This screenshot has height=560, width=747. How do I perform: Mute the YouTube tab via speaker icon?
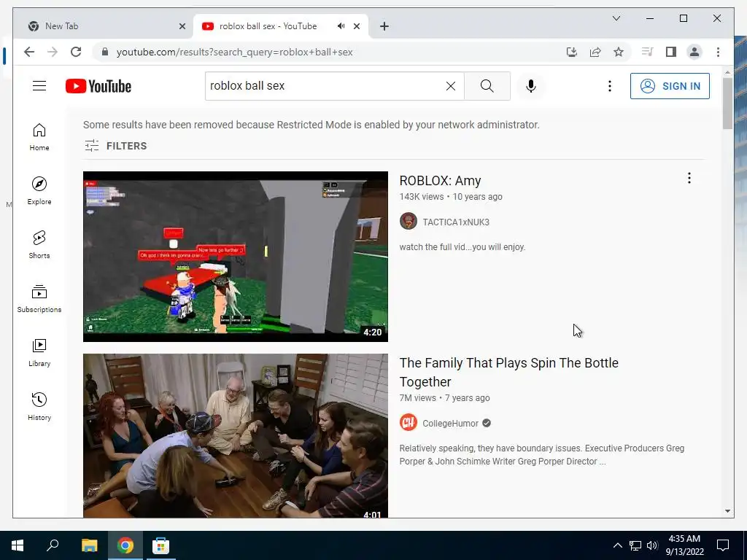tap(341, 26)
